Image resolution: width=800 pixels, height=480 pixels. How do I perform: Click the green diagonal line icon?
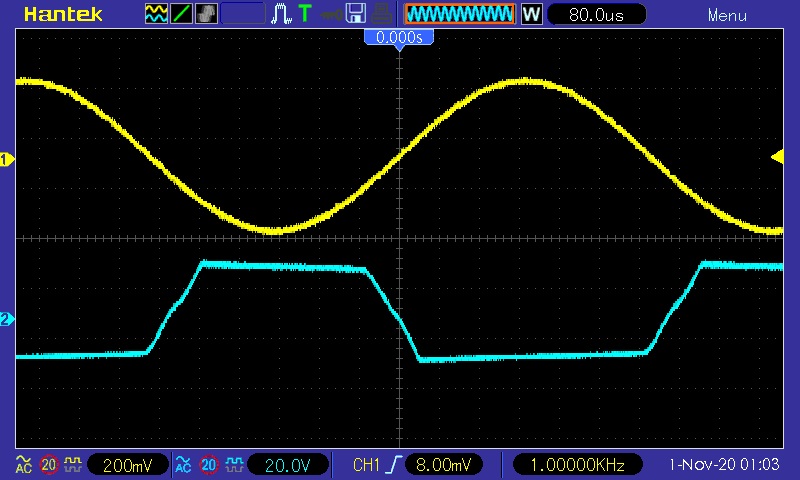[x=182, y=14]
